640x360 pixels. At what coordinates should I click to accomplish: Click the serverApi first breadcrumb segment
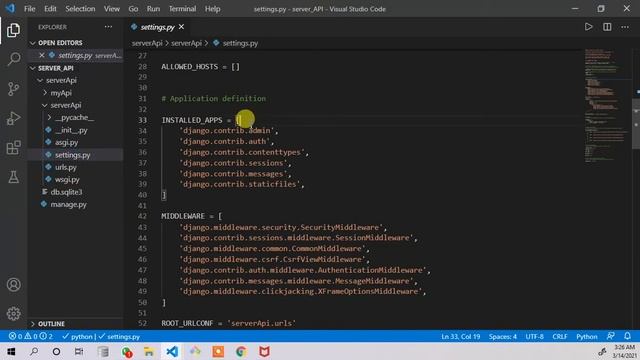147,43
